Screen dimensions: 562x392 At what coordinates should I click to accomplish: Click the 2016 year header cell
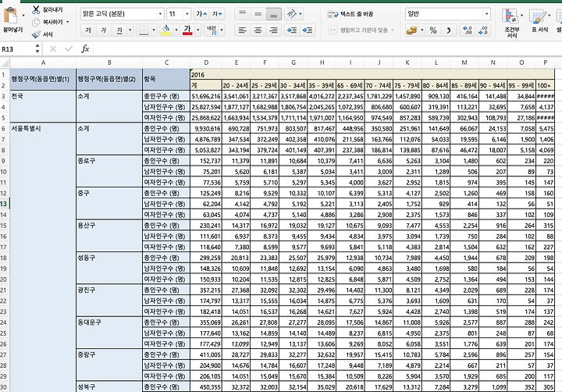point(372,75)
